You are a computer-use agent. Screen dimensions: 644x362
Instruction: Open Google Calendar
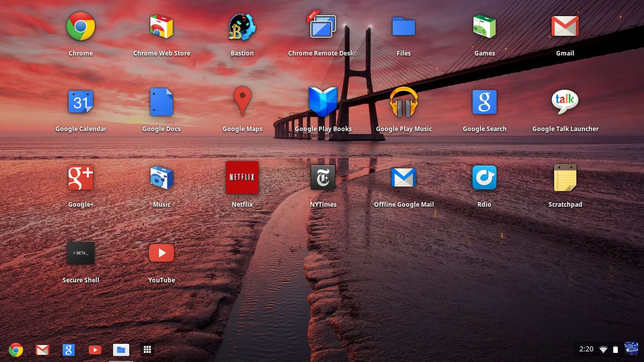pyautogui.click(x=80, y=101)
